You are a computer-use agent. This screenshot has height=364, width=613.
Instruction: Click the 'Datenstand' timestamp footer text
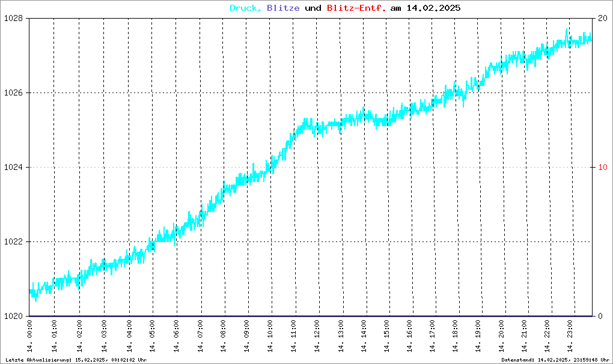[555, 360]
